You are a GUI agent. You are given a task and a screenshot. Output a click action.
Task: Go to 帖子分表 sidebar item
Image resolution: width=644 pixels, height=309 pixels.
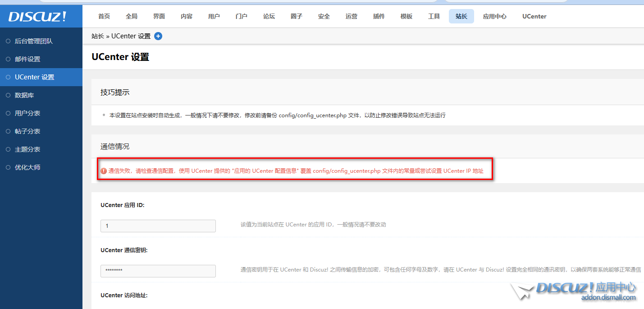point(27,131)
